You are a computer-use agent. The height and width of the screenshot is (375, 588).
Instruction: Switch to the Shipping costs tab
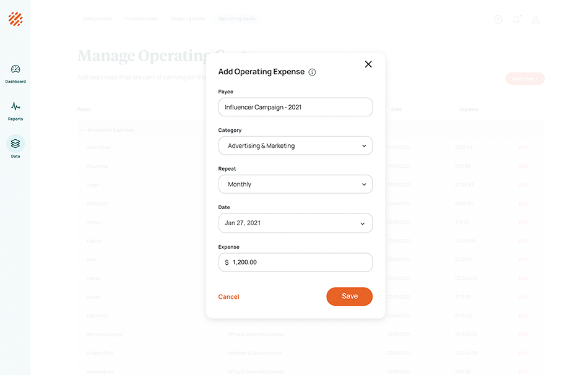[188, 19]
